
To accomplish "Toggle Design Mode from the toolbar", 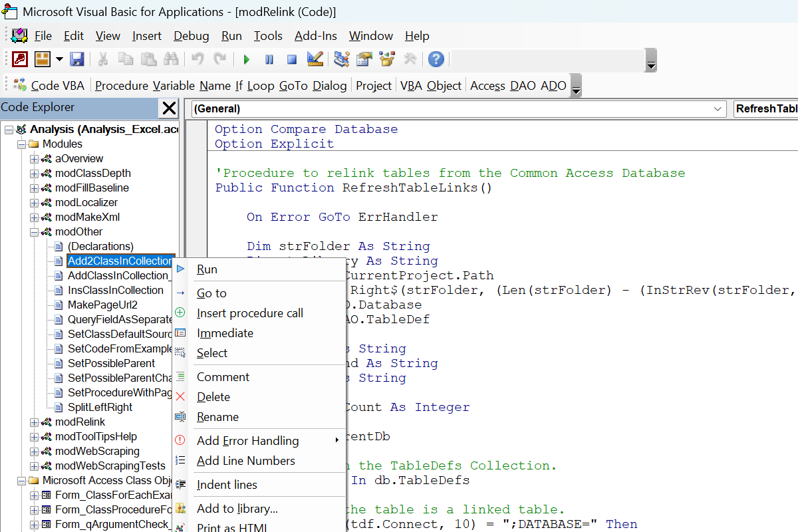I will pos(315,59).
